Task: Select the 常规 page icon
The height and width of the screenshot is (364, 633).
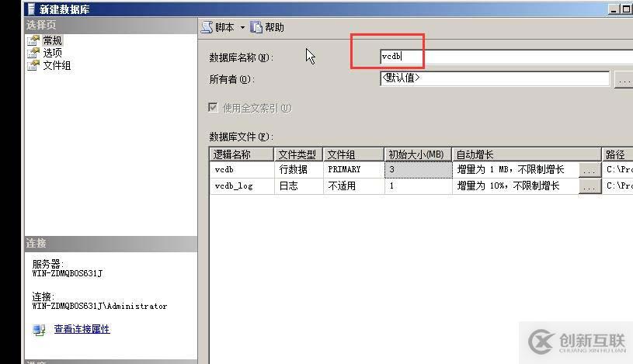Action: (33, 40)
